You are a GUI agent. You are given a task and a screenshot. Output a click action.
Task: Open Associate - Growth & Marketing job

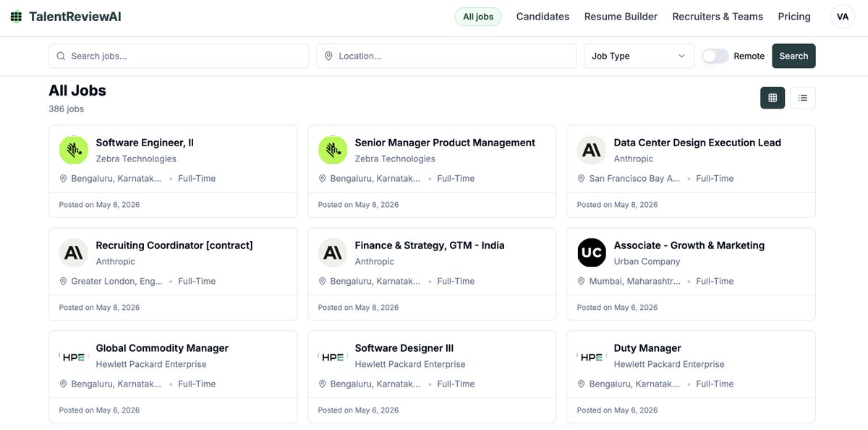(x=689, y=245)
